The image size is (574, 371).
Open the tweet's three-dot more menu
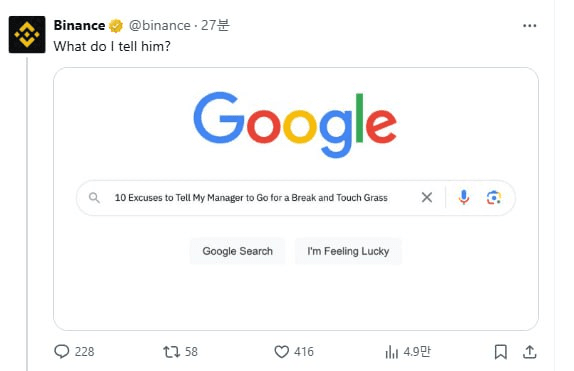click(529, 26)
